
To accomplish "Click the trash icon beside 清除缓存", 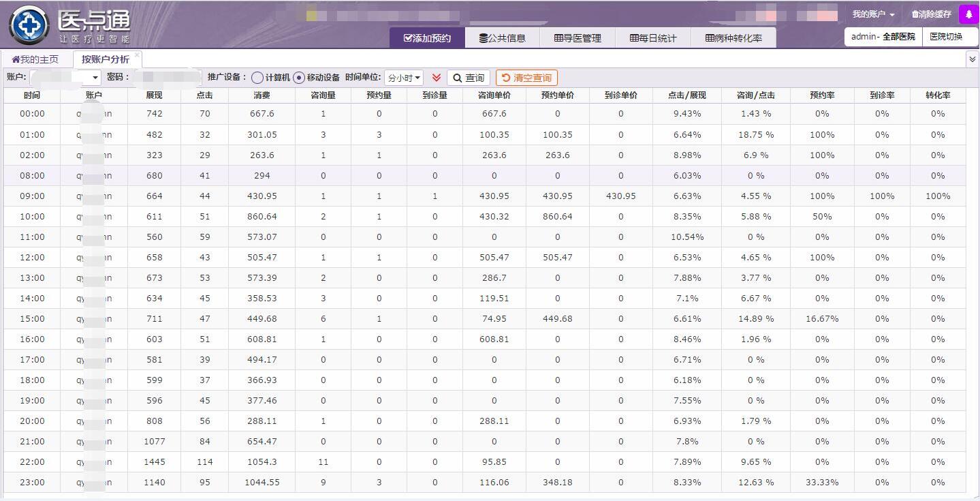I will point(915,14).
